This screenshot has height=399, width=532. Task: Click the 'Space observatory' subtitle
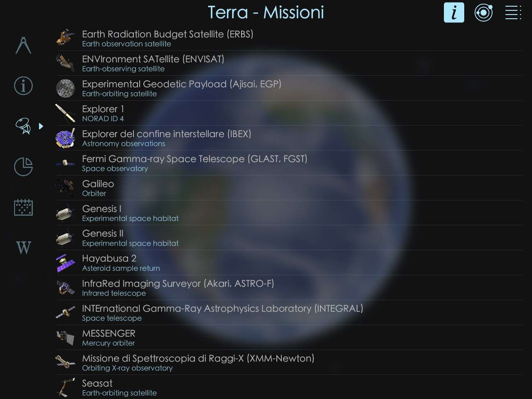click(115, 168)
